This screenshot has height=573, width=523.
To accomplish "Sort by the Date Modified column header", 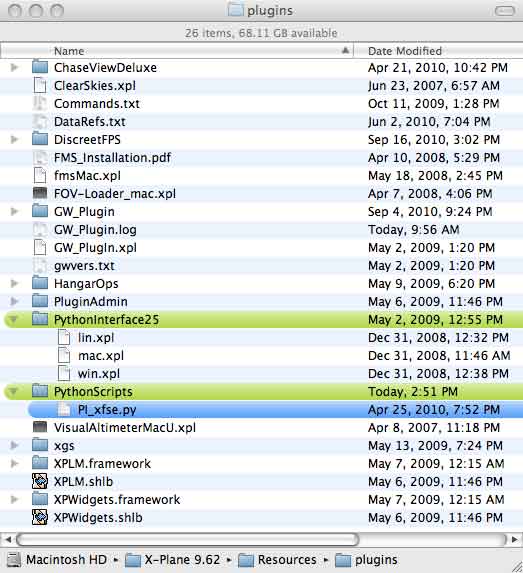I will (x=439, y=51).
